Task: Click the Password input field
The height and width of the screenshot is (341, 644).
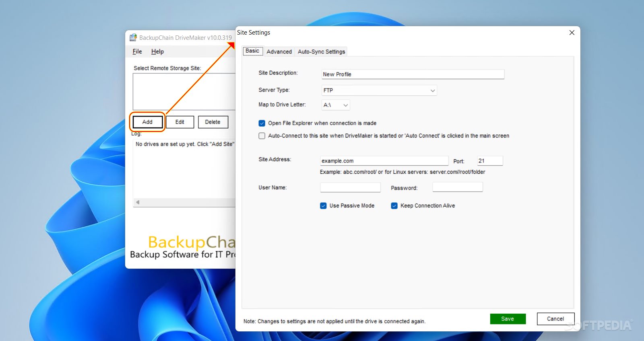Action: click(458, 187)
